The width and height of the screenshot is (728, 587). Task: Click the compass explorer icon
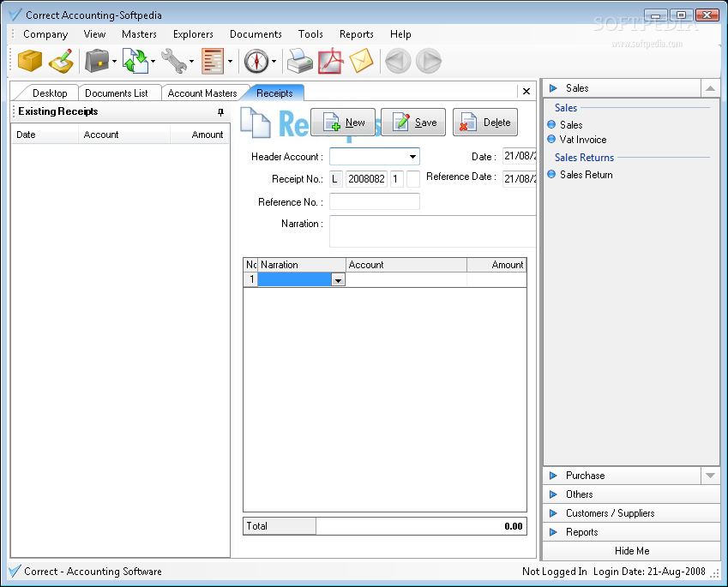tap(256, 61)
